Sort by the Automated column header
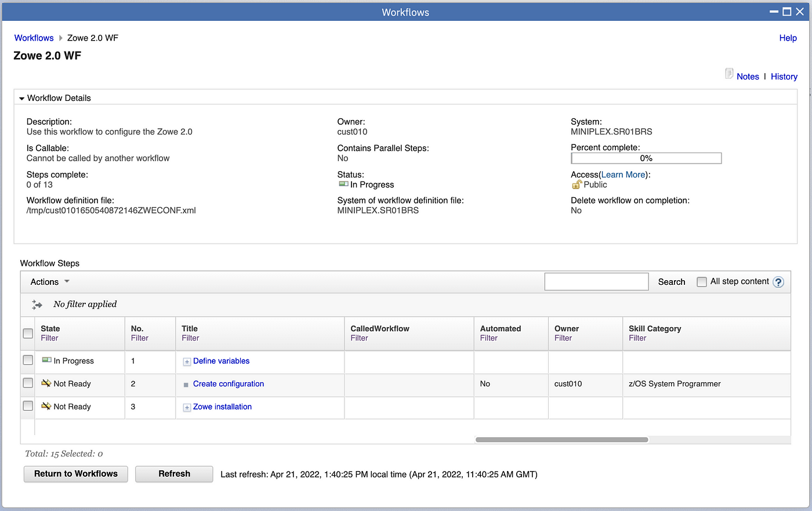The height and width of the screenshot is (511, 812). pos(501,328)
